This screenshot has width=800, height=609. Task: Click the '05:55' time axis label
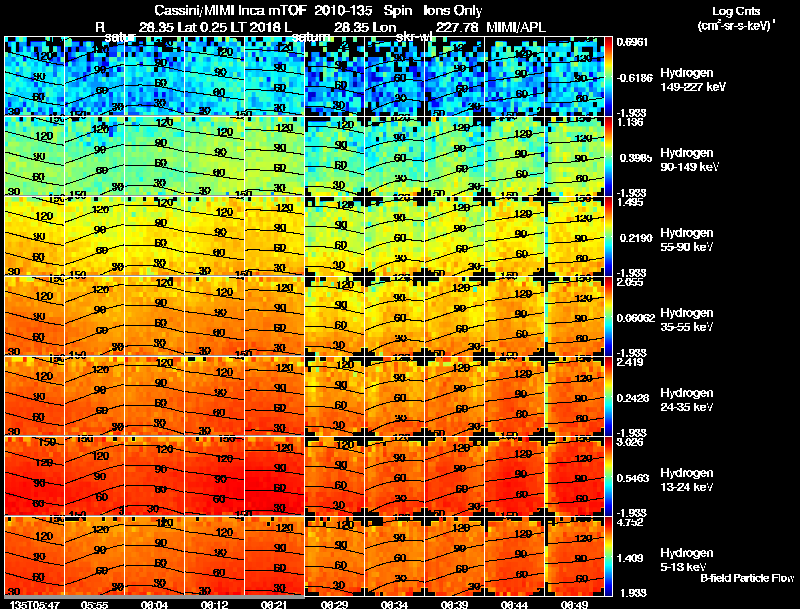(94, 604)
